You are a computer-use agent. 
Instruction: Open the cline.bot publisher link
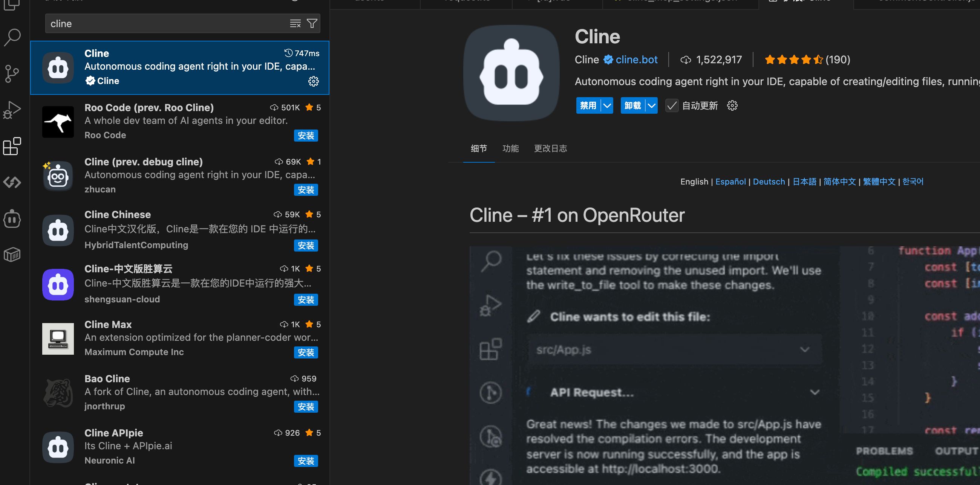(x=637, y=59)
